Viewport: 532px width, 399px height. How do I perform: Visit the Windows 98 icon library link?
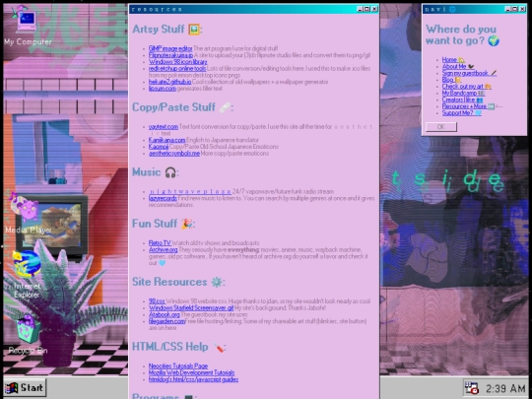coord(177,62)
